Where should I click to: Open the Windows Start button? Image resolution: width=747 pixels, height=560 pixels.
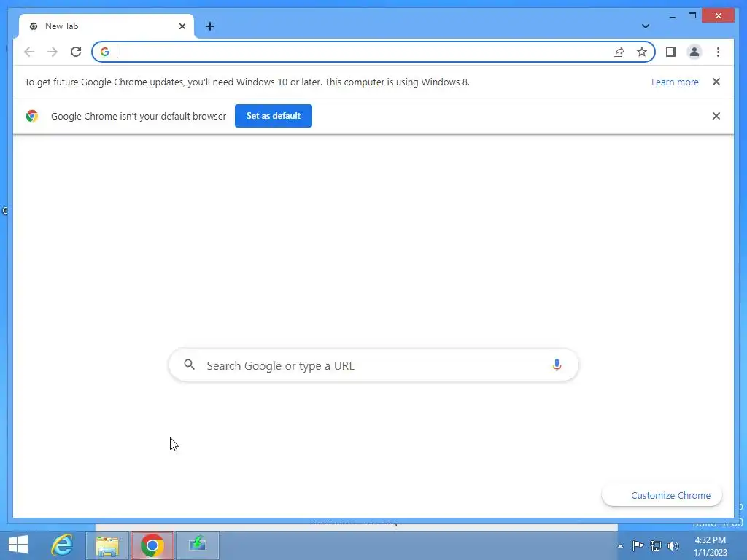[18, 545]
